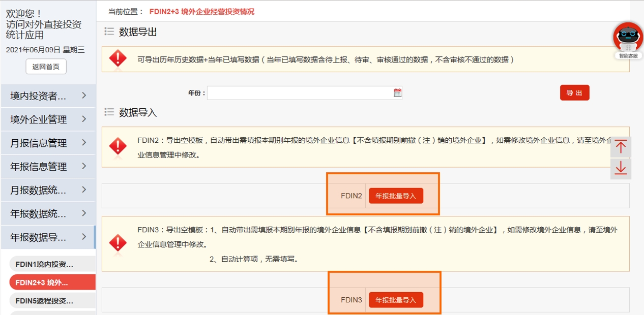
Task: Expand the 境内投资者 sidebar menu
Action: pyautogui.click(x=48, y=96)
